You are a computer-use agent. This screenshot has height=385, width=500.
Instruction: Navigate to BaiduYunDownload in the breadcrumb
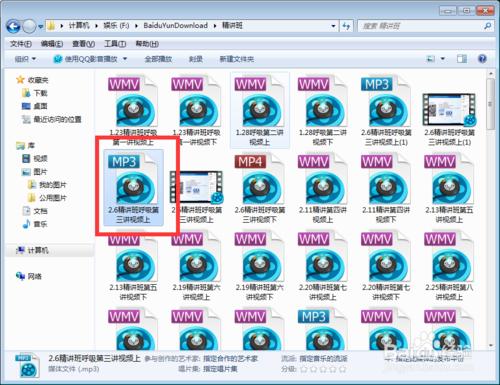click(175, 26)
